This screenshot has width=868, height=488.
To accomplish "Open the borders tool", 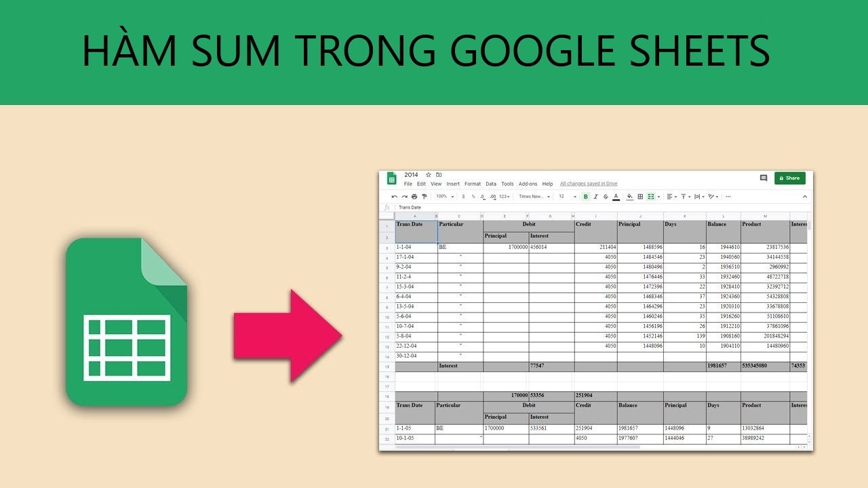I will pyautogui.click(x=640, y=197).
